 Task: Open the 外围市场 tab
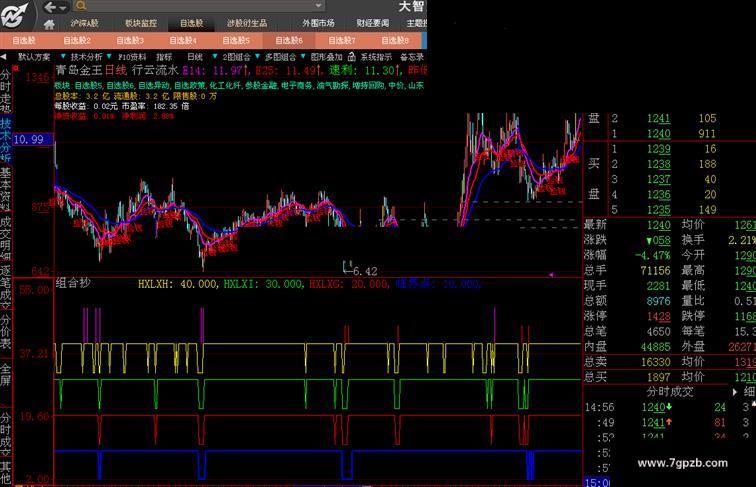pyautogui.click(x=318, y=23)
